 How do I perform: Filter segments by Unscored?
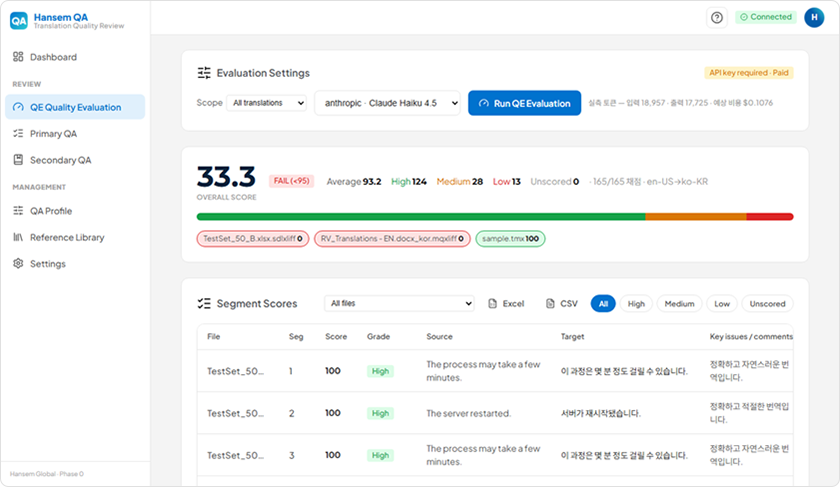coord(767,304)
